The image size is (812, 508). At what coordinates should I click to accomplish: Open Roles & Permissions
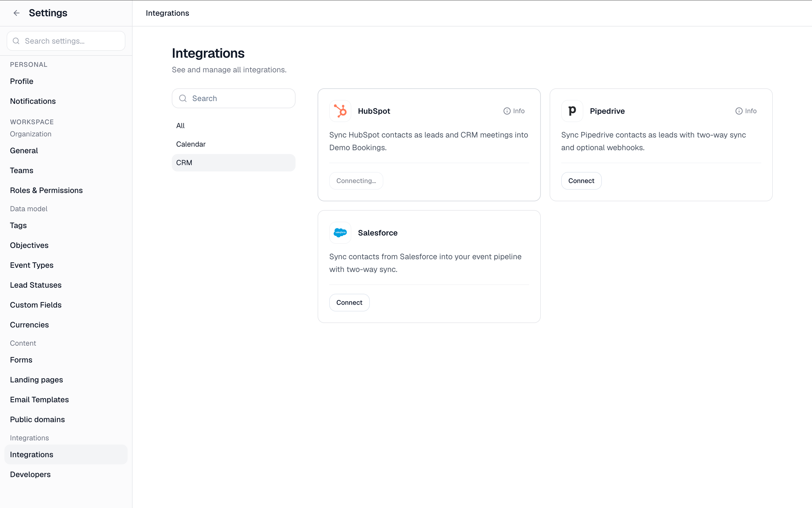66,190
